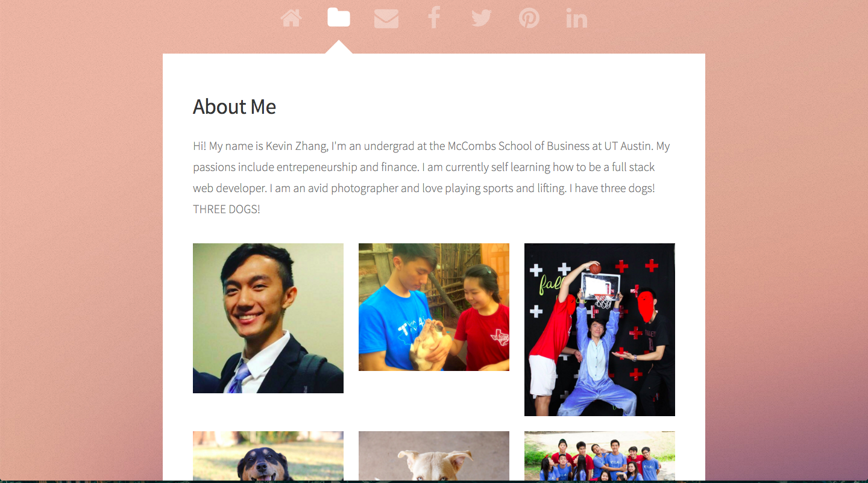Click the white pointer arrow under folder icon
The height and width of the screenshot is (483, 868).
339,47
